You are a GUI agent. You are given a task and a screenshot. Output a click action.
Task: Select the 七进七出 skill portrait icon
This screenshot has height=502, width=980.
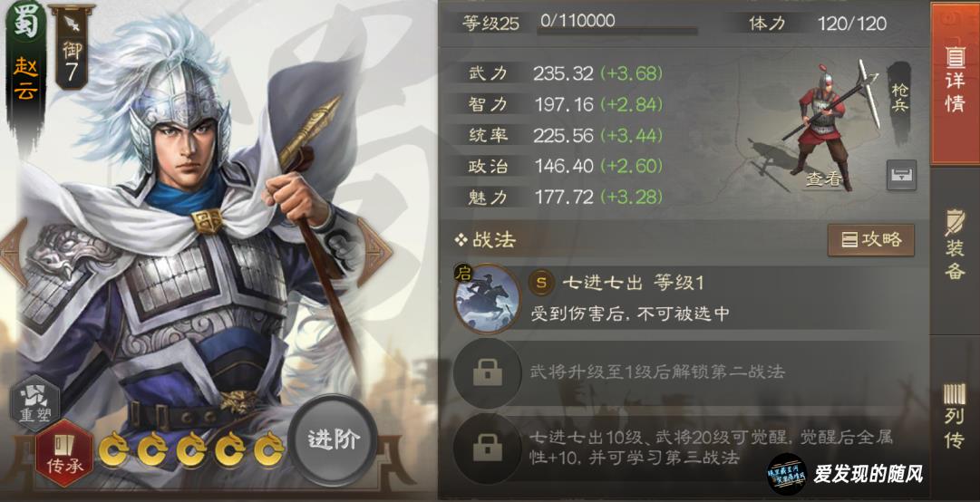[488, 299]
